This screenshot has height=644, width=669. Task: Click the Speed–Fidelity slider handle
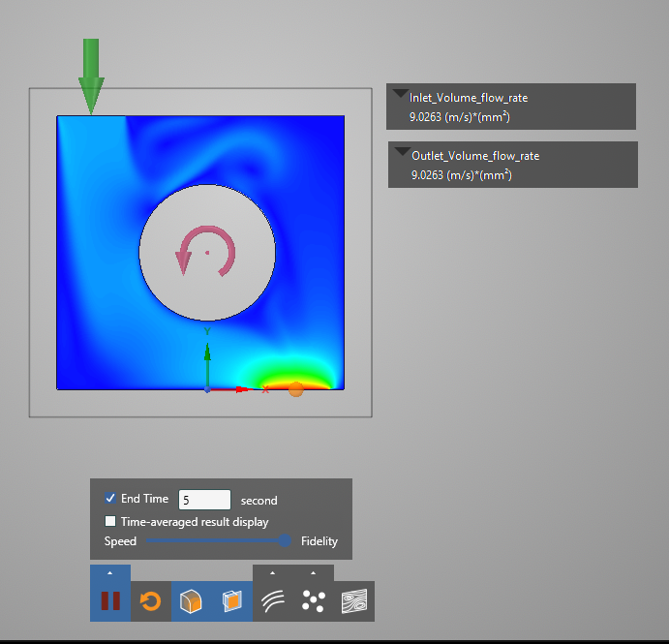click(x=285, y=540)
